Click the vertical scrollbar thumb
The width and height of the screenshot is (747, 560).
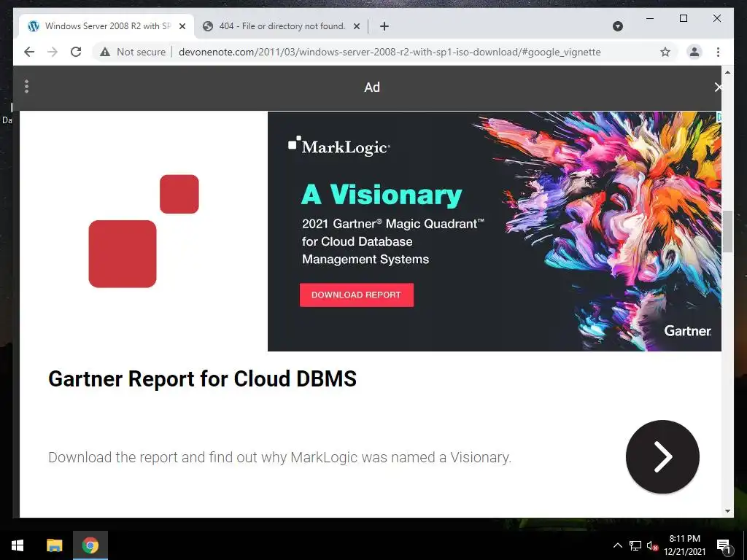click(x=727, y=231)
